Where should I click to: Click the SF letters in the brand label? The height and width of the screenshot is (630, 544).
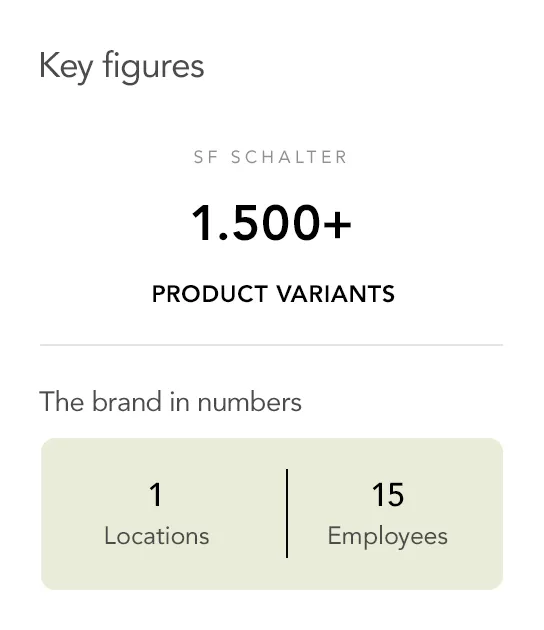(x=206, y=157)
